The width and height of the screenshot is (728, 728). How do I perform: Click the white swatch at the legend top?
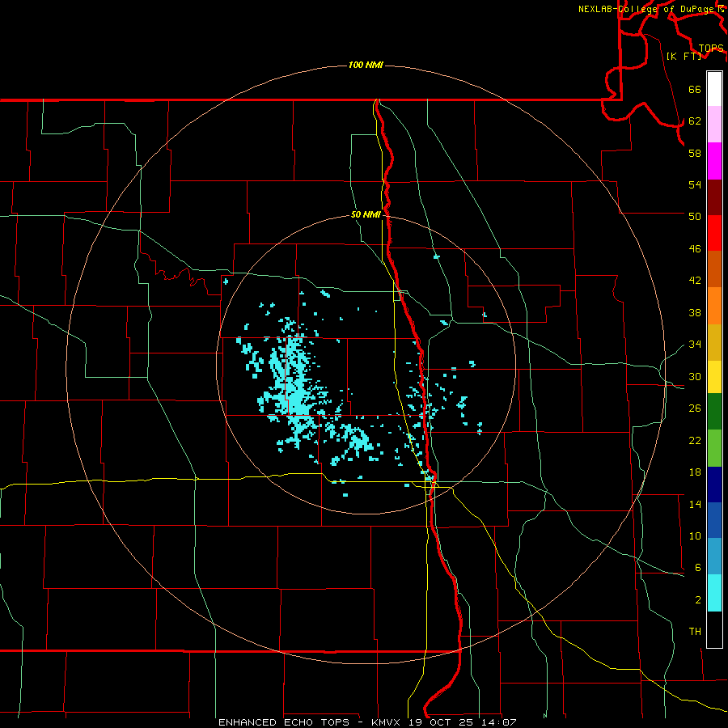click(714, 89)
